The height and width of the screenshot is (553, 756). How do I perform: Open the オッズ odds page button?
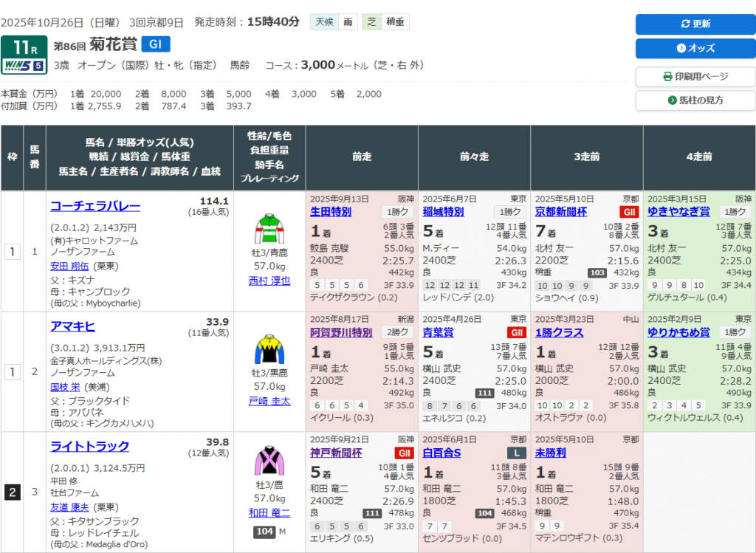pyautogui.click(x=695, y=48)
